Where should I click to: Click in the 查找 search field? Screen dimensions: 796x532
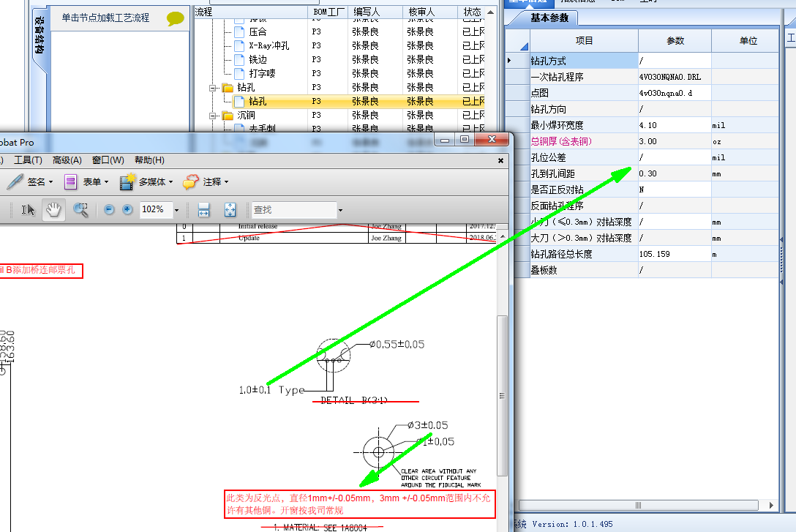pos(294,209)
